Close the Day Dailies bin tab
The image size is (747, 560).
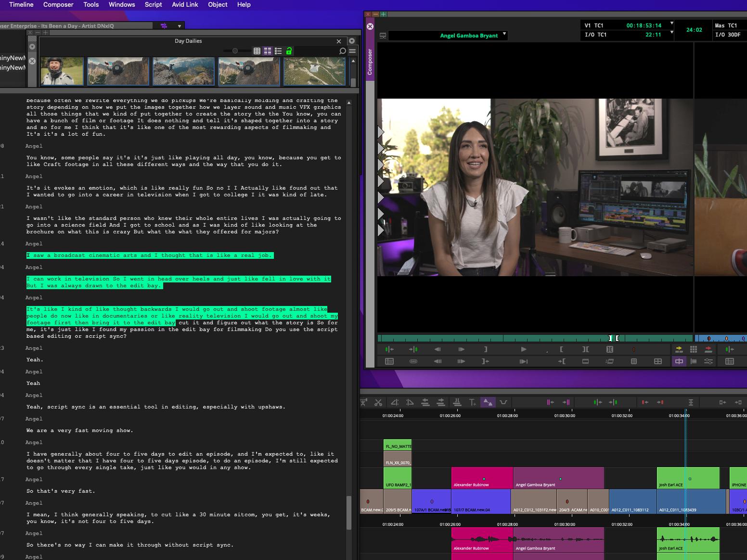[339, 41]
